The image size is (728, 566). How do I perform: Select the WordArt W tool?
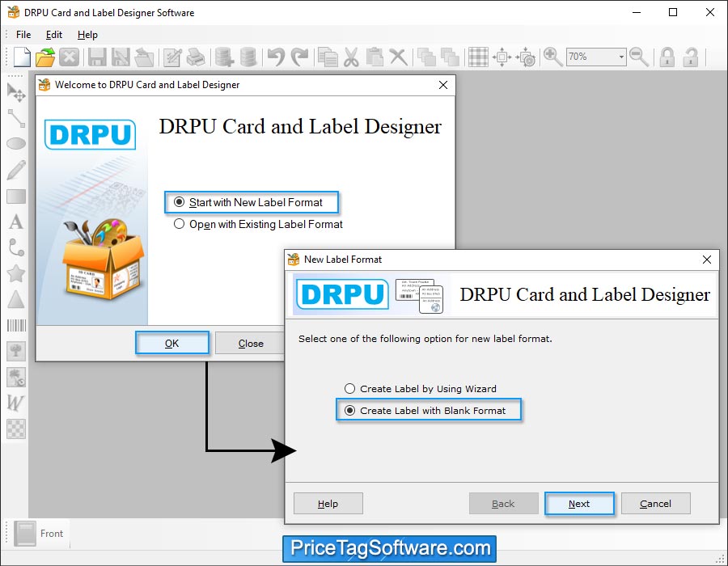(16, 403)
